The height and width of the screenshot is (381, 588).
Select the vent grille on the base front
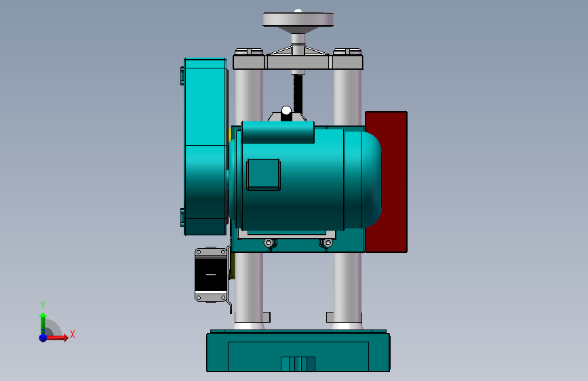point(298,364)
